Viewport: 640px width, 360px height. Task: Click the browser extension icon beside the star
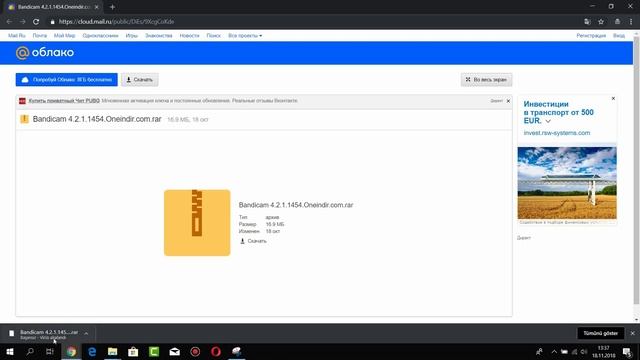[x=617, y=22]
